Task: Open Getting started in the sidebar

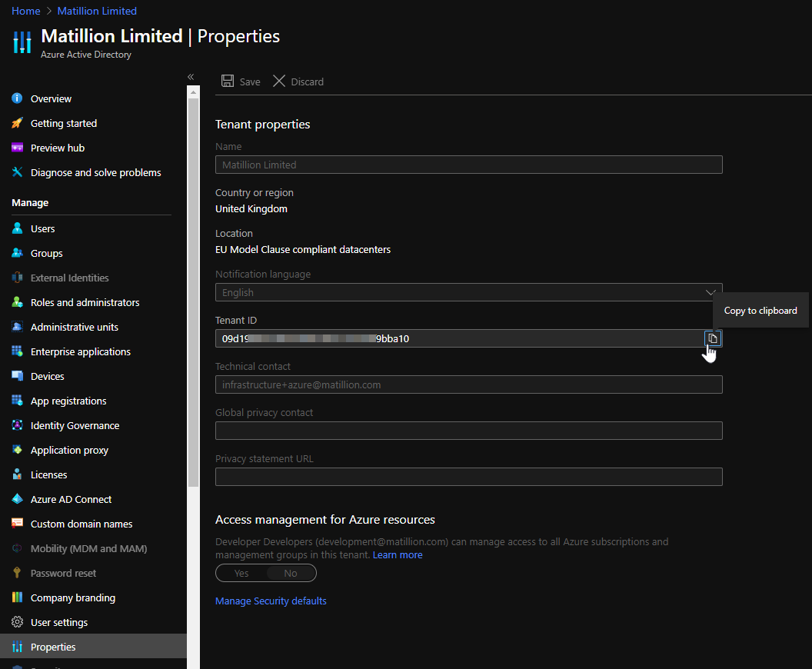Action: click(64, 123)
